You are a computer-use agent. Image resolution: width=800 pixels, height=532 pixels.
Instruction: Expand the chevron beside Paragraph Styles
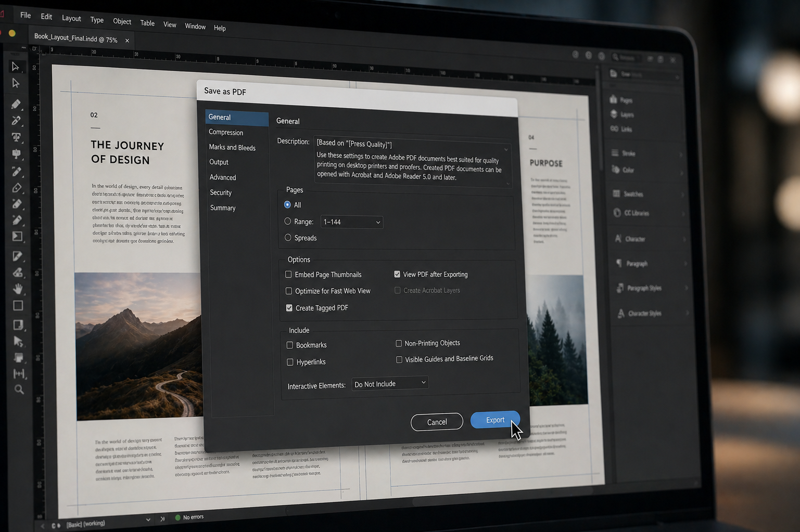click(687, 288)
